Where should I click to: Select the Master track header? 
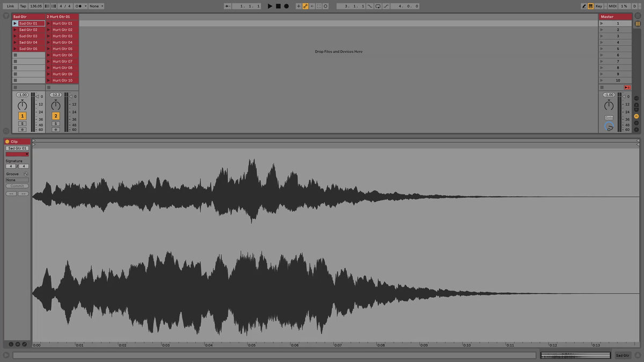coord(615,17)
